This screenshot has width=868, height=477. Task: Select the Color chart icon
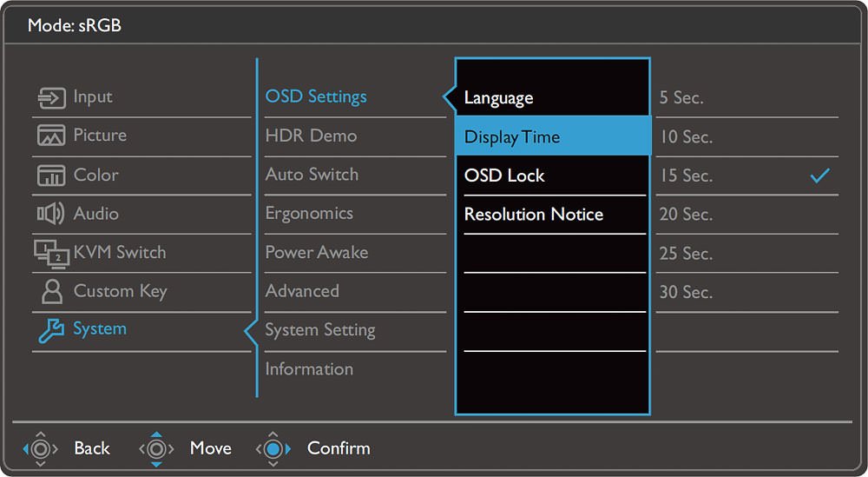(51, 175)
